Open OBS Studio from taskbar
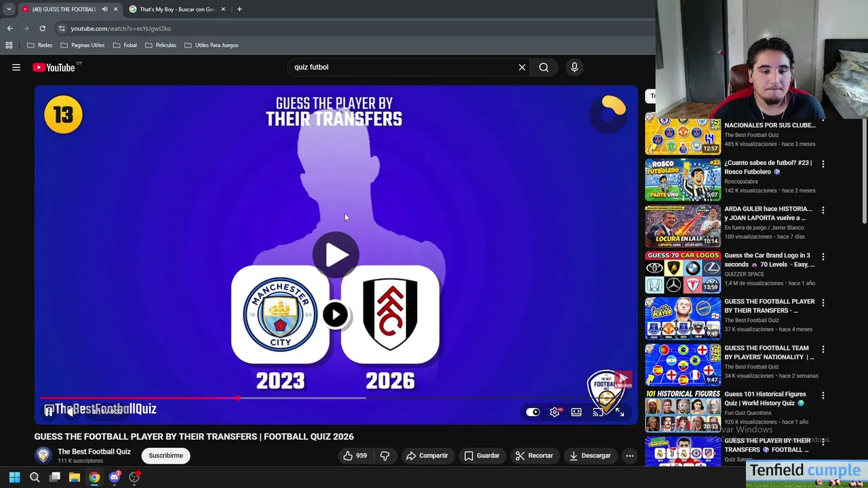The height and width of the screenshot is (488, 868). coord(134,477)
